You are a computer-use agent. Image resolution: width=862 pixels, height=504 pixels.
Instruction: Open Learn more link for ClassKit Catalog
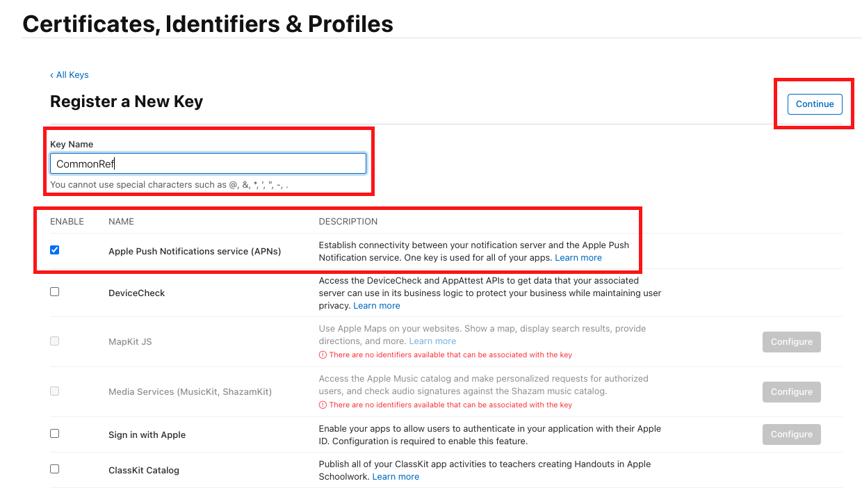(396, 477)
